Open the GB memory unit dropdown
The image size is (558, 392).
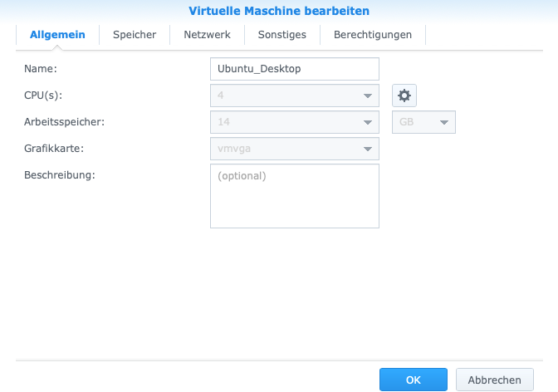(x=423, y=122)
